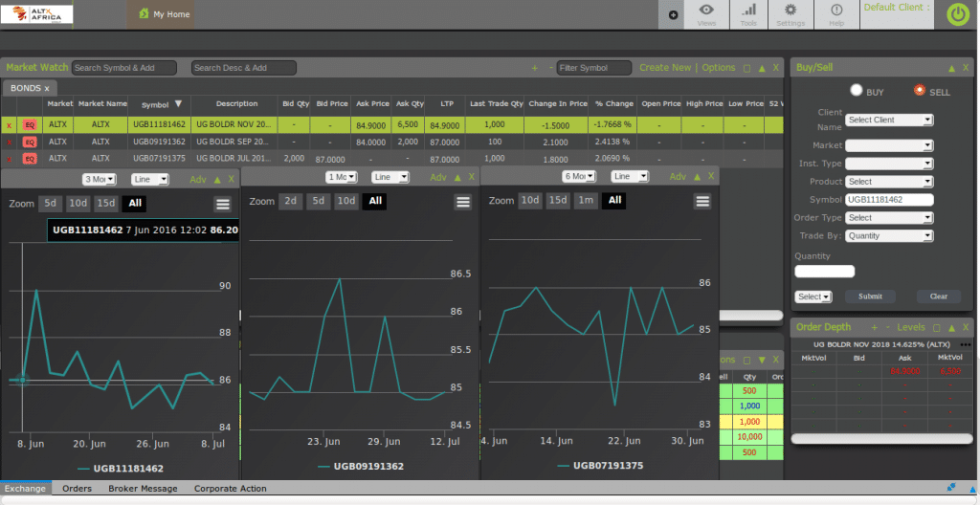Click the Quantity input field
Viewport: 980px width, 505px height.
(x=824, y=272)
